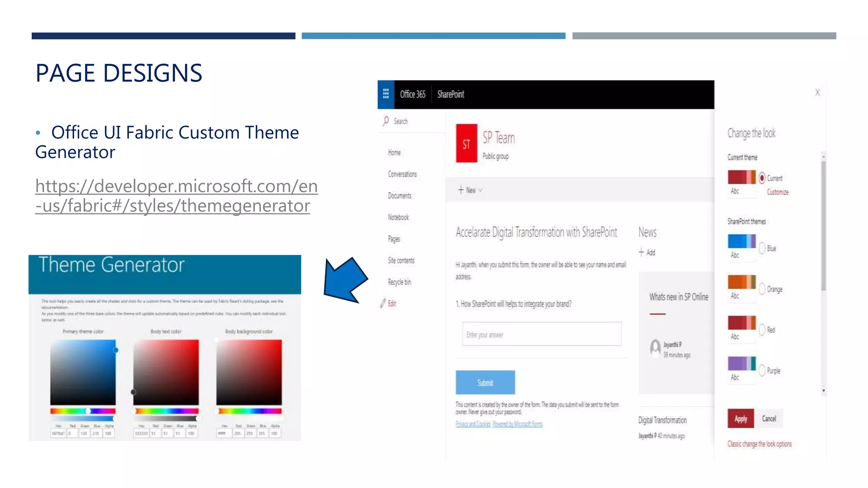This screenshot has width=868, height=488.
Task: Open Conversations in the site navigation
Action: [x=402, y=174]
